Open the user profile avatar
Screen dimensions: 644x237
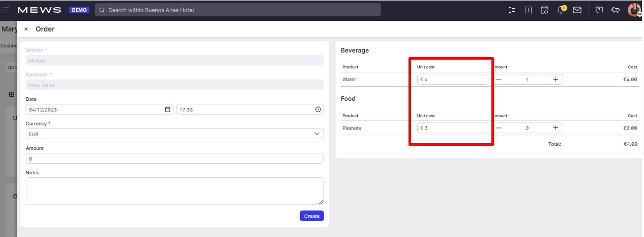[x=634, y=10]
